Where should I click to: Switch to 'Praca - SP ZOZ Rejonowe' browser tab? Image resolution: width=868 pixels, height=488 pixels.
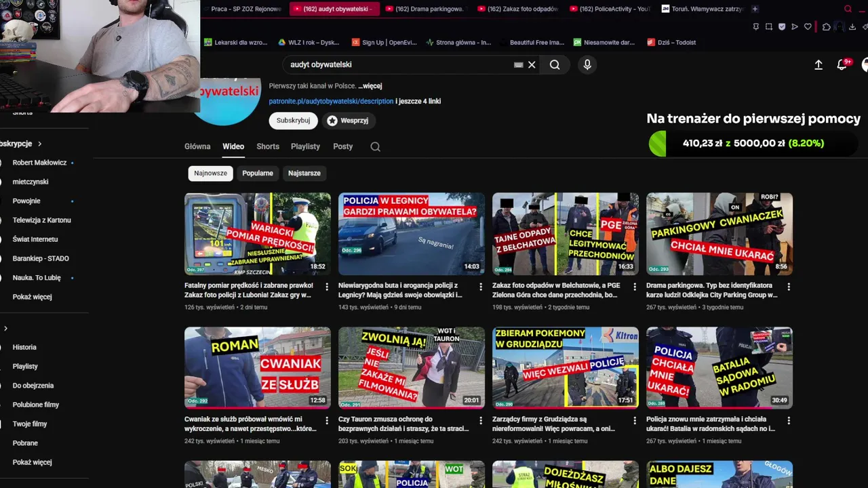pos(244,9)
